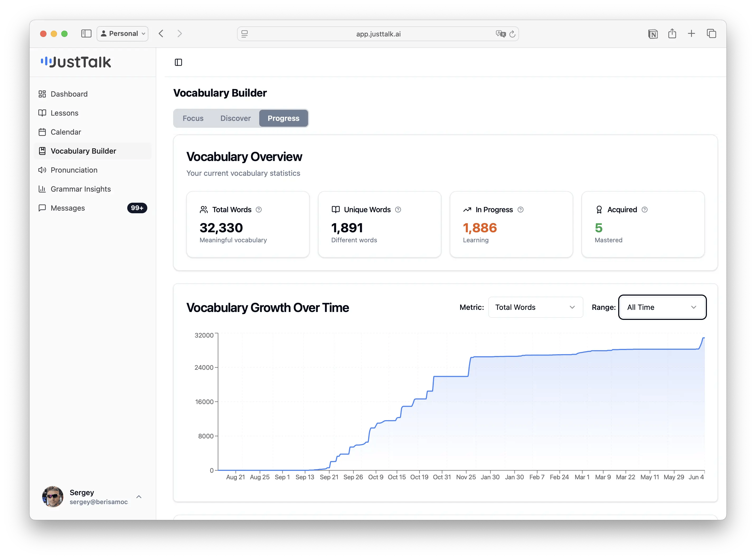Open Pronunciation in the sidebar
This screenshot has width=756, height=559.
tap(92, 170)
